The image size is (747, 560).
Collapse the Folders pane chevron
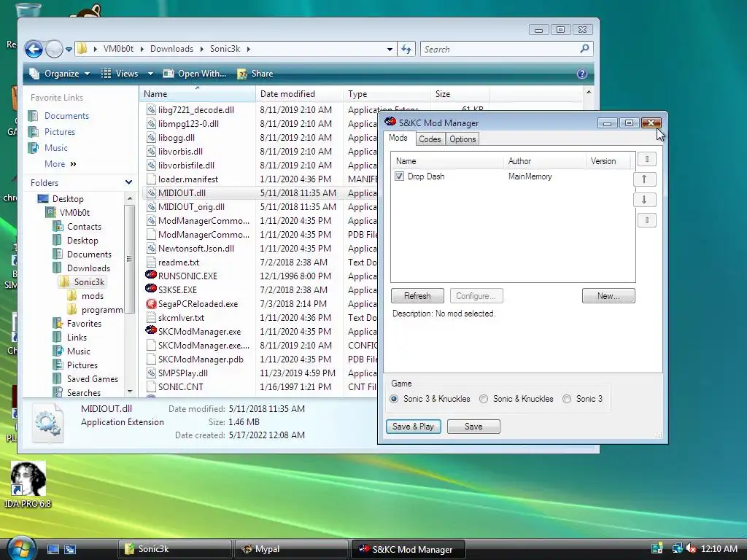(128, 182)
